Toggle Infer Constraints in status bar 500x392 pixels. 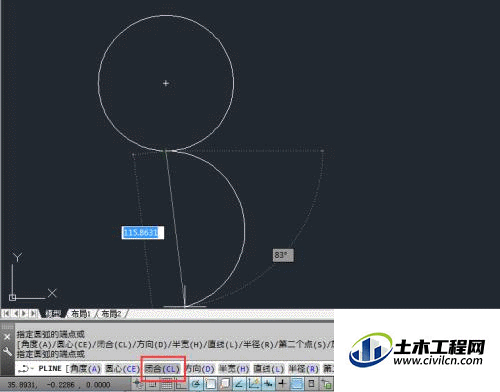click(138, 384)
